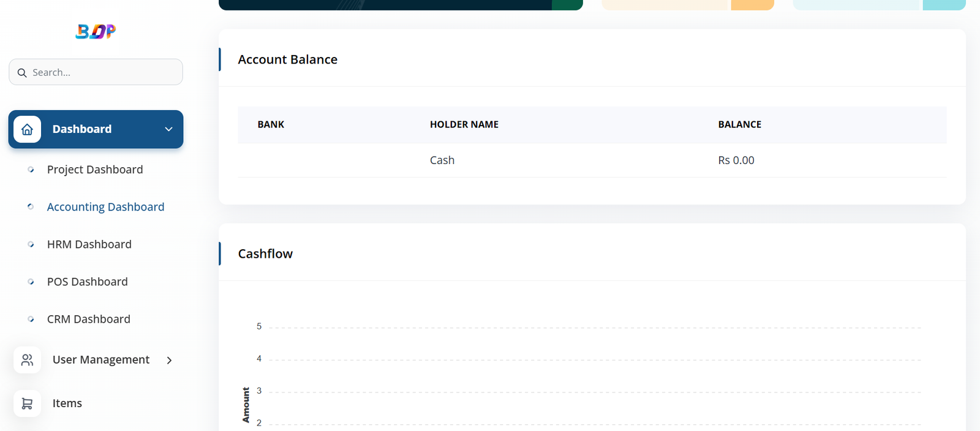Go to Project Dashboard
980x431 pixels.
(x=95, y=170)
